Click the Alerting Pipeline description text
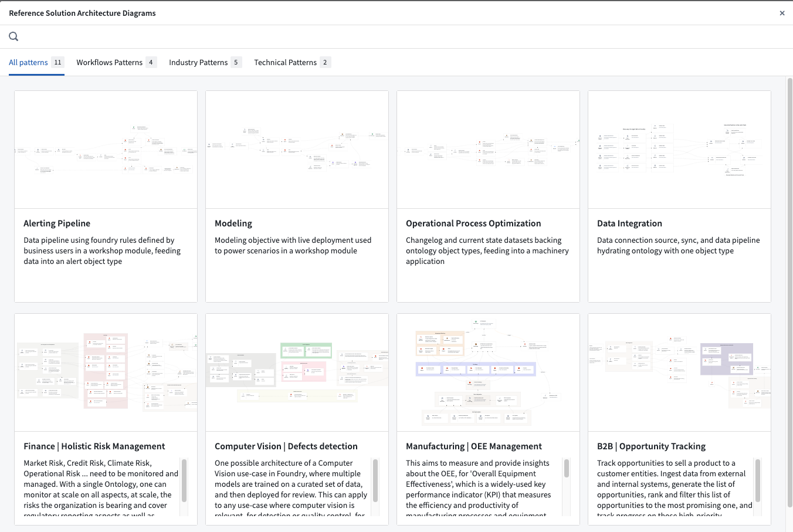The image size is (793, 532). coord(102,250)
